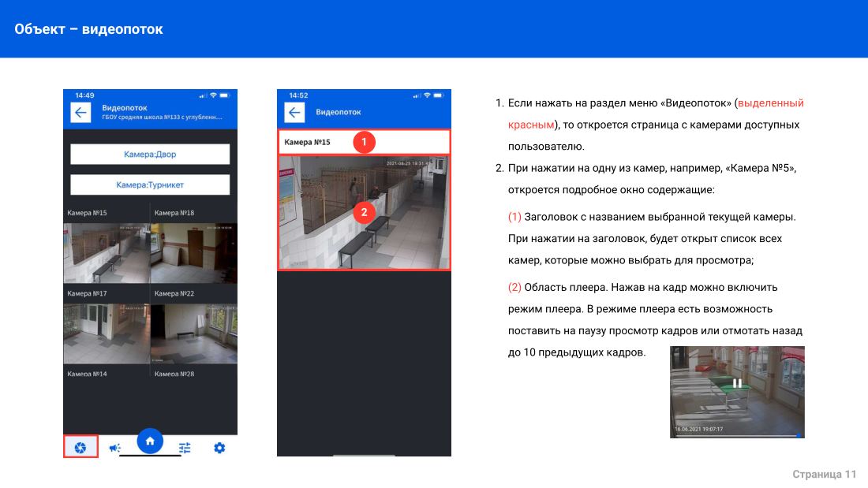The image size is (868, 488).
Task: Click the red text выделенный красным
Action: coord(656,114)
